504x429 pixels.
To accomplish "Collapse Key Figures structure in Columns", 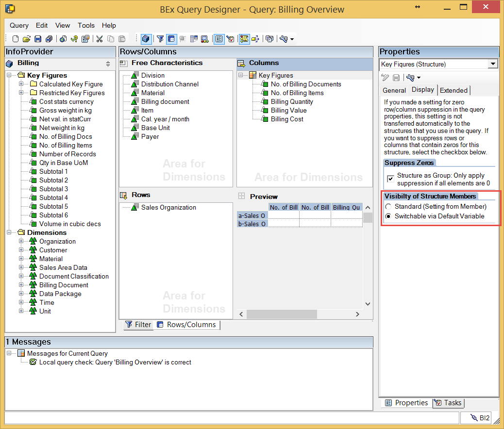I will pos(241,75).
